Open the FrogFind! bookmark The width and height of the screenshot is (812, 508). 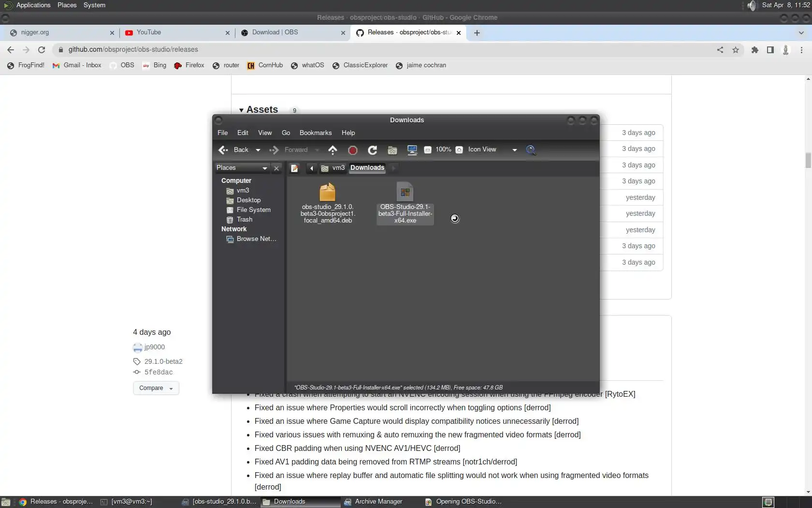(26, 65)
